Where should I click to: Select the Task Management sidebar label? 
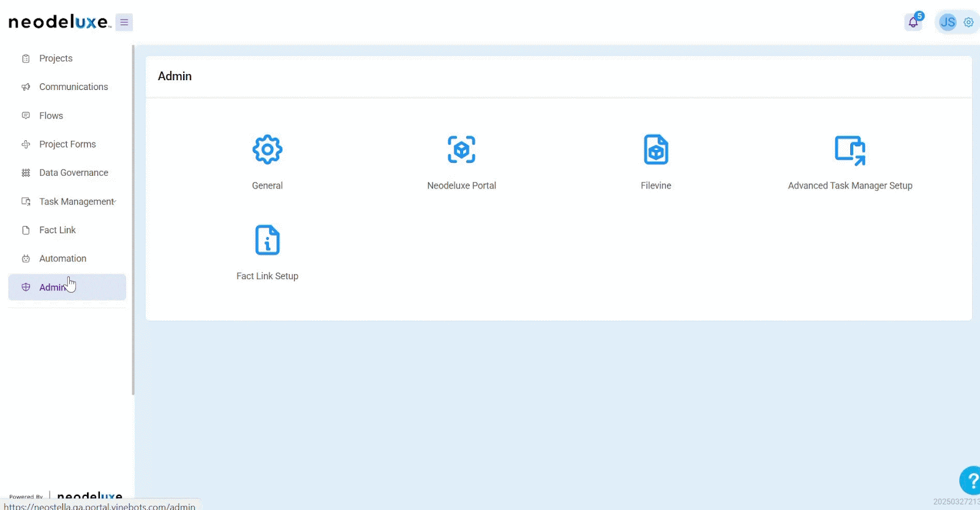[76, 201]
